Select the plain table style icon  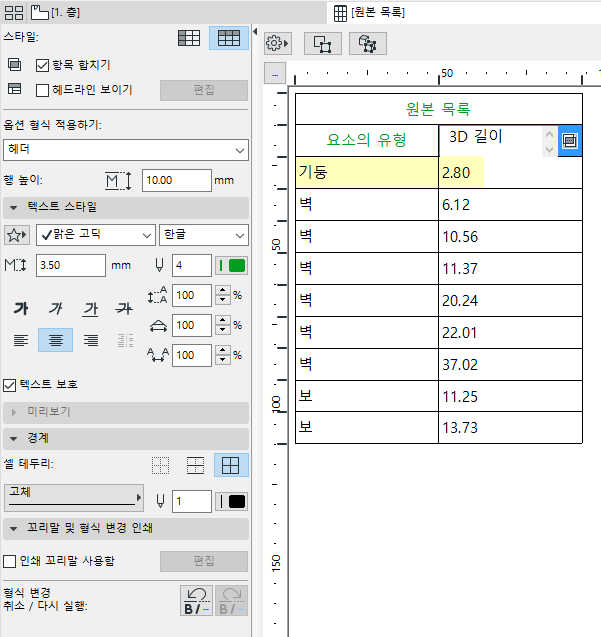(189, 38)
